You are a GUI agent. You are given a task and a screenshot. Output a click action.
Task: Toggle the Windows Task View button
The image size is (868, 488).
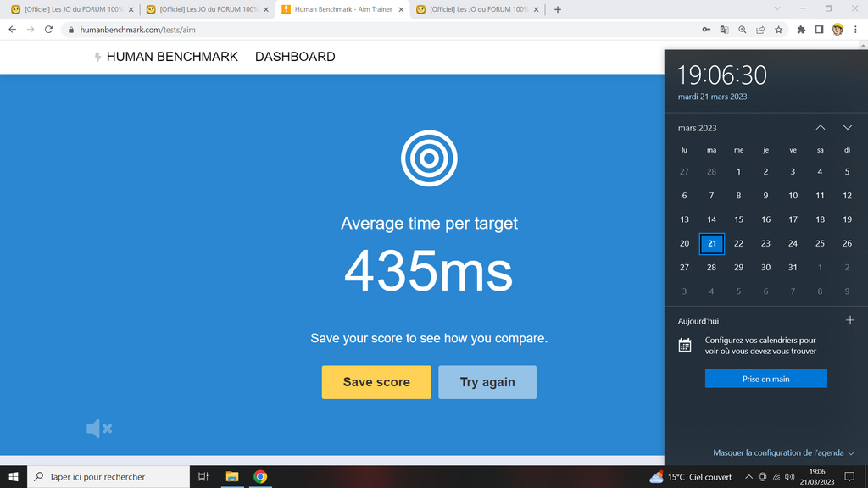pyautogui.click(x=203, y=477)
